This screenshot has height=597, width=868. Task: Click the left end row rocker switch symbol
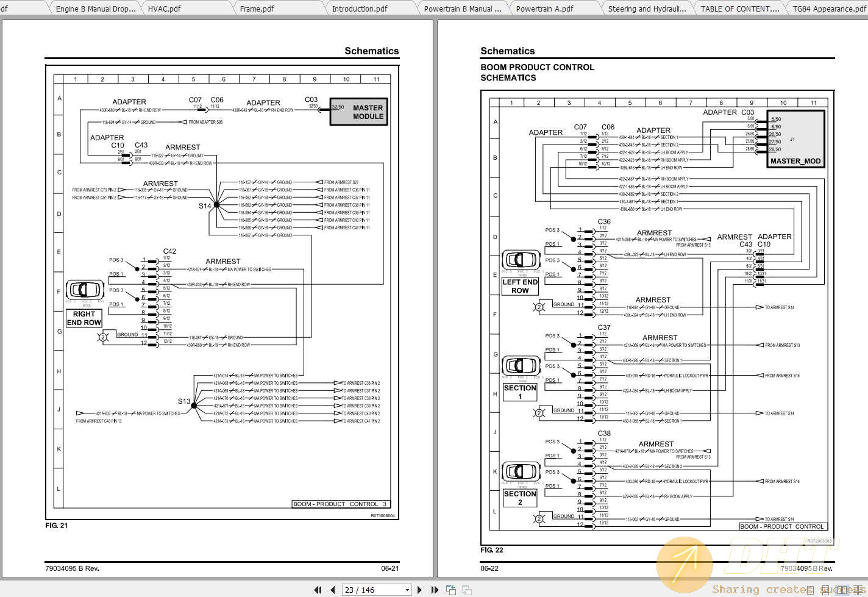(x=521, y=259)
